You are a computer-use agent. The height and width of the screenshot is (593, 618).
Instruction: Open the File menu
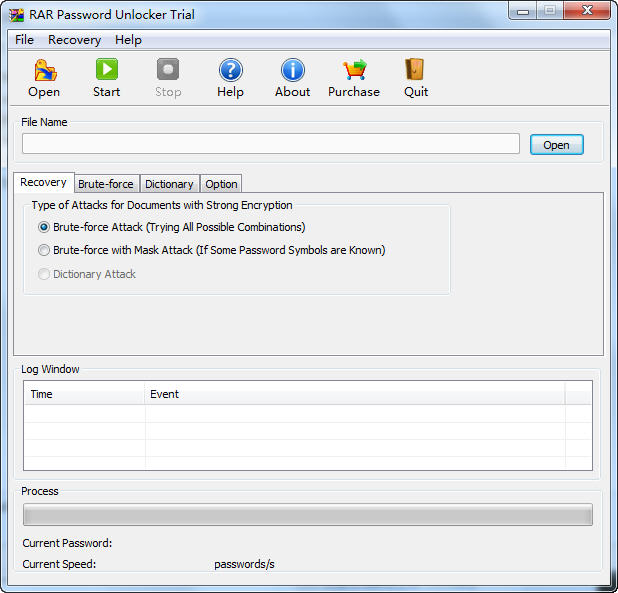pyautogui.click(x=24, y=40)
